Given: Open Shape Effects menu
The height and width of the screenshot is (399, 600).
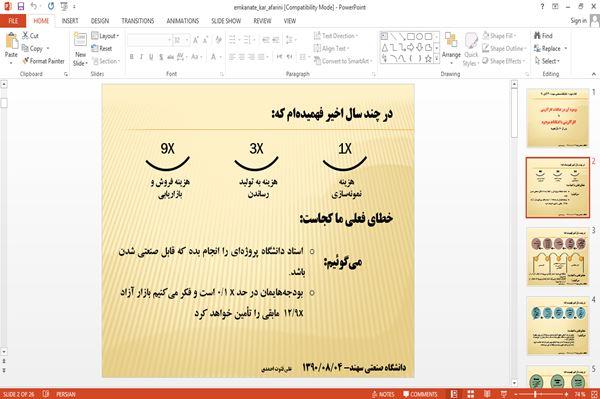Looking at the screenshot, I should [504, 61].
